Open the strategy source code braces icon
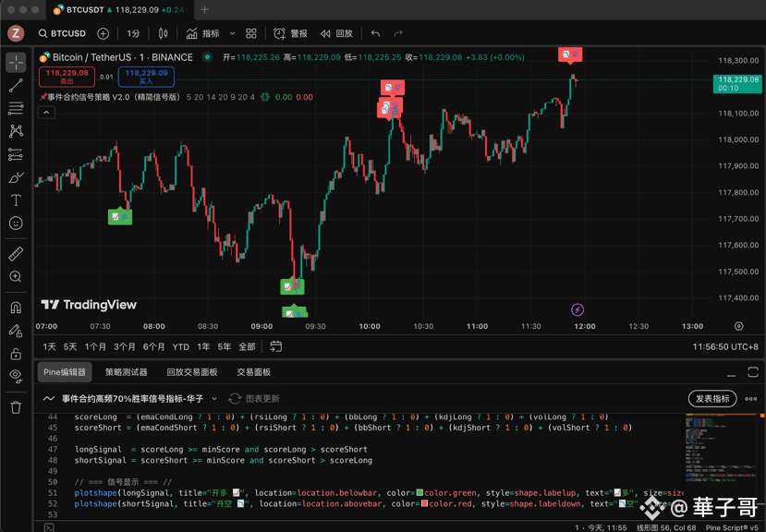The image size is (766, 532). (x=265, y=97)
